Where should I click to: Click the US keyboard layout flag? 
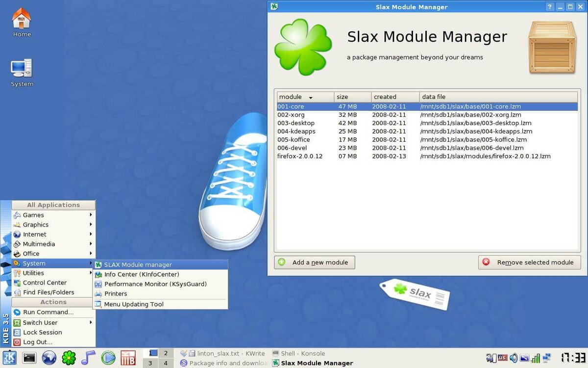(x=502, y=358)
